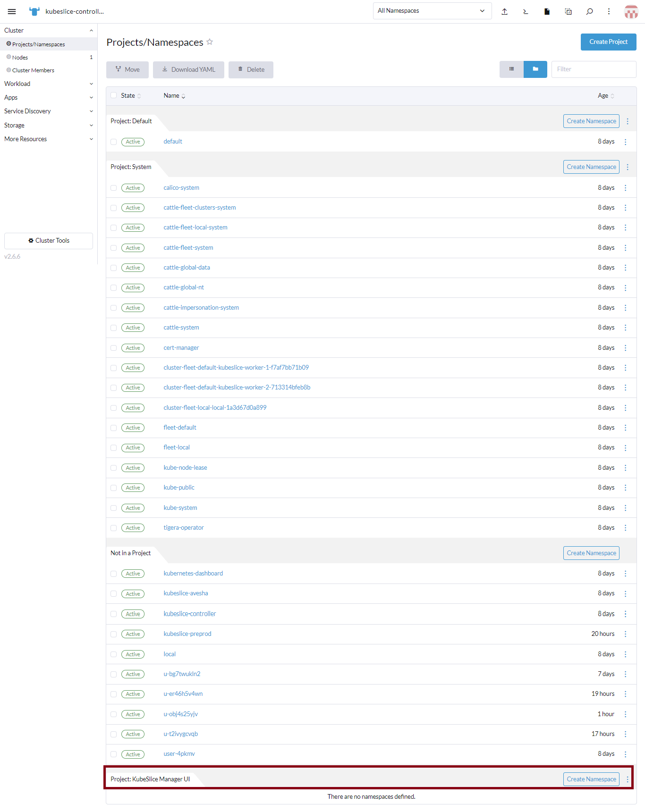Screen dimensions: 645x812
Task: Open row actions for default namespace
Action: (x=626, y=142)
